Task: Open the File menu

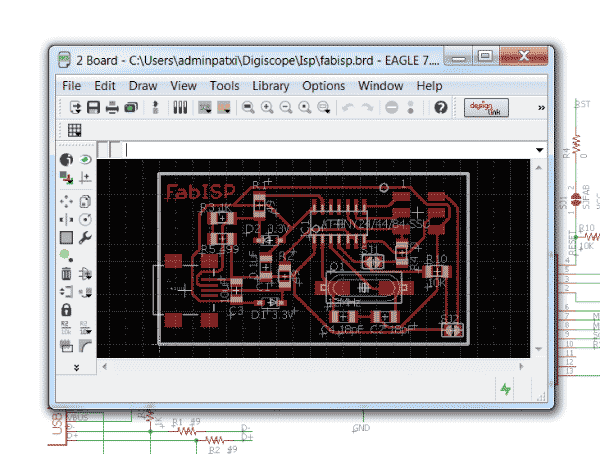Action: click(72, 86)
